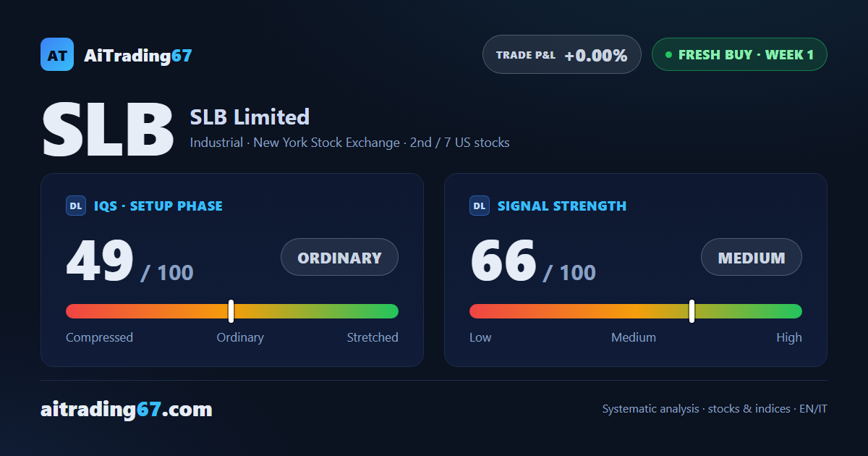Click the Fresh Buy Week 1 badge
868x456 pixels.
pos(739,54)
